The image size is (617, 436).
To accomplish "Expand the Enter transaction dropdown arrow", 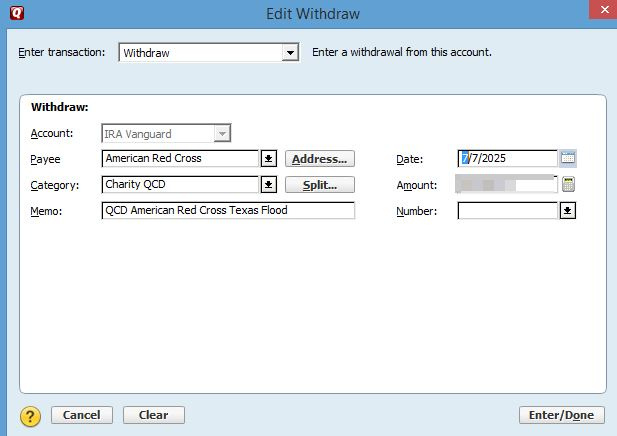I will pos(290,53).
